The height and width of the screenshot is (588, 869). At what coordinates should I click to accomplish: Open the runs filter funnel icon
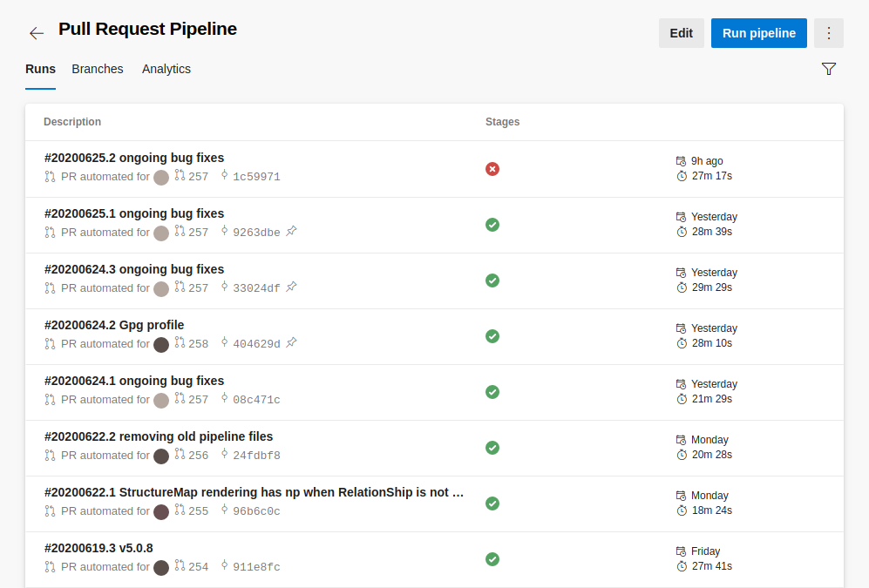point(829,69)
